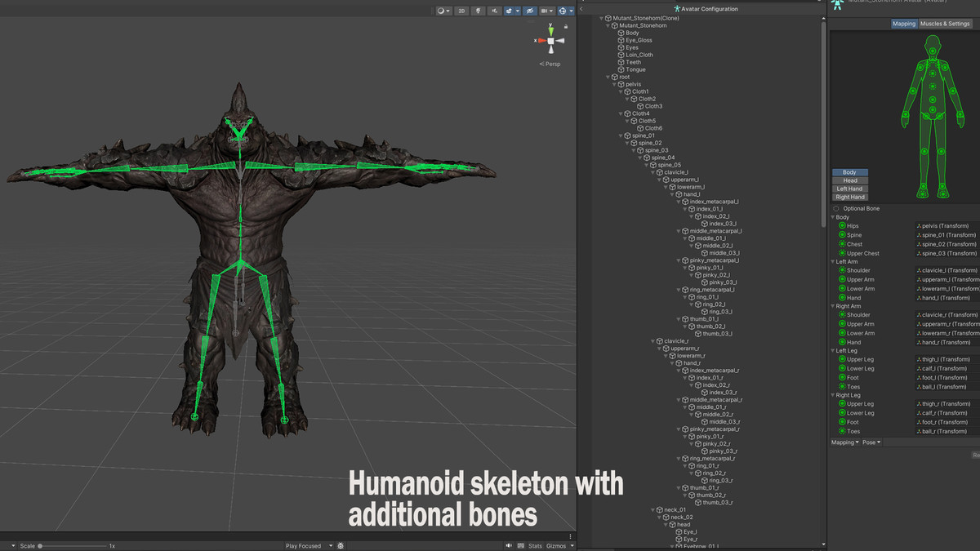The width and height of the screenshot is (980, 551).
Task: Open the Play Focused dropdown
Action: tap(309, 545)
